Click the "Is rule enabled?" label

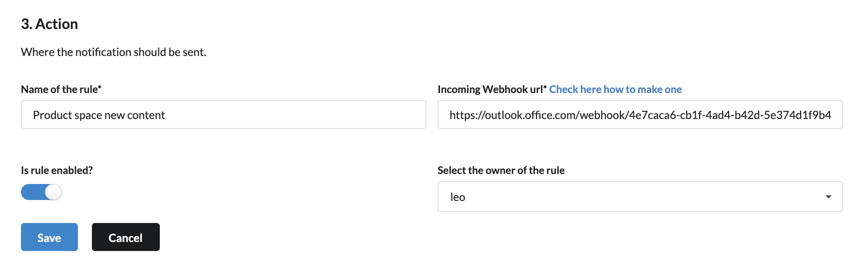point(56,170)
